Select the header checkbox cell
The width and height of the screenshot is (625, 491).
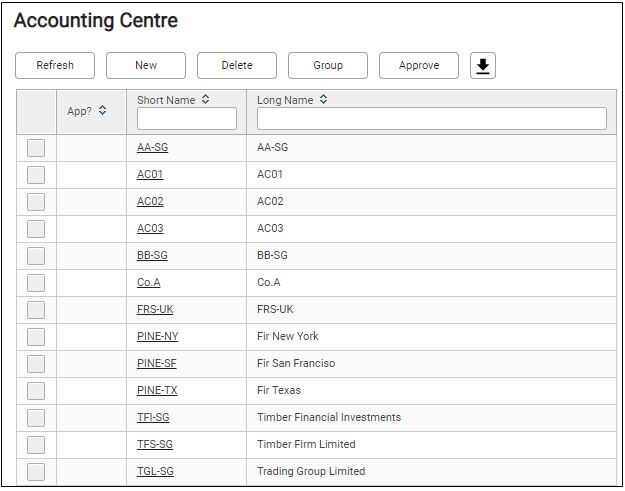(x=36, y=111)
